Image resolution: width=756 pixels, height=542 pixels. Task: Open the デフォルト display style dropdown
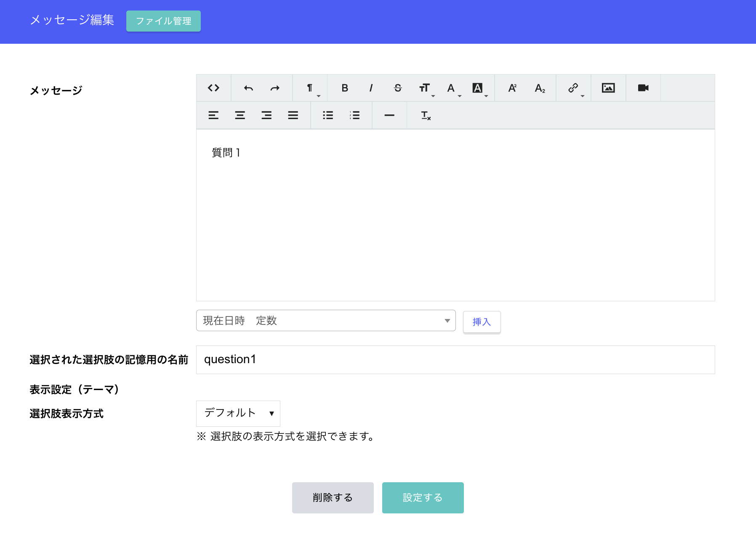tap(238, 413)
